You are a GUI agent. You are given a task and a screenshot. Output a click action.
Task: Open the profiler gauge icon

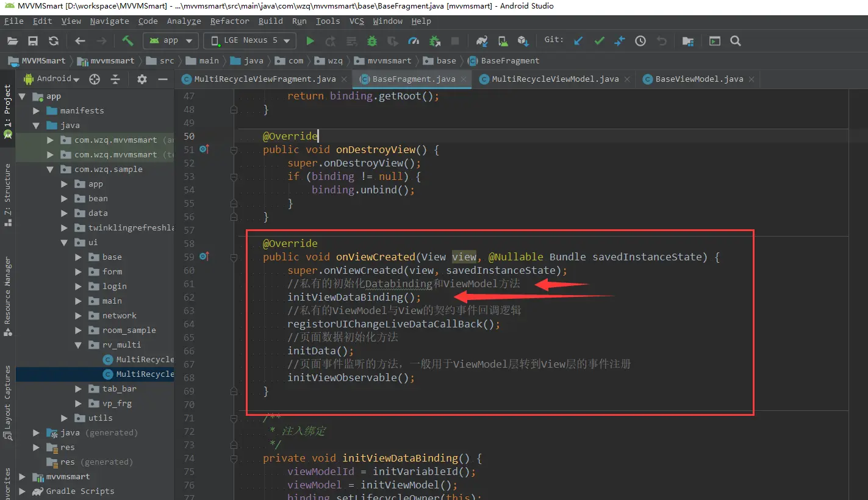pyautogui.click(x=414, y=41)
